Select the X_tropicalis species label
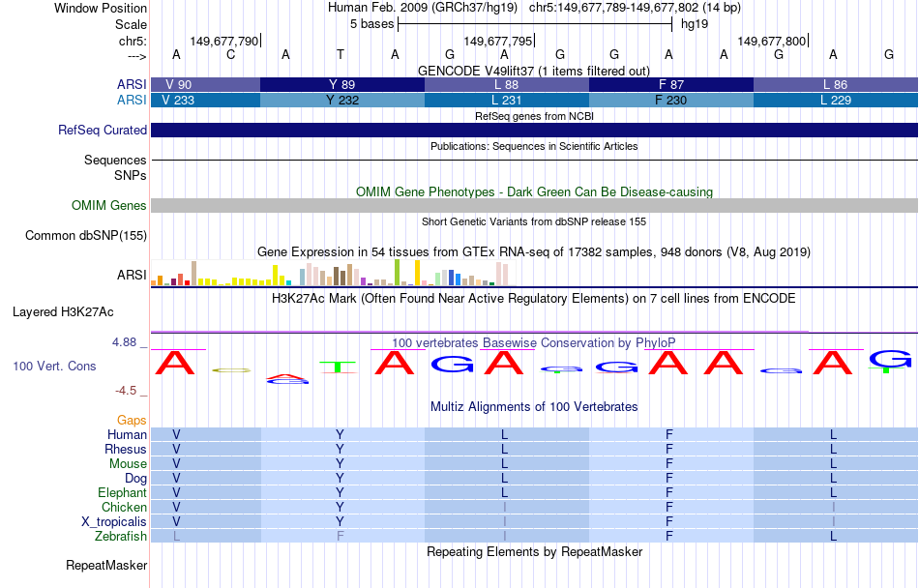Screen dimensions: 919x588 [x=114, y=521]
